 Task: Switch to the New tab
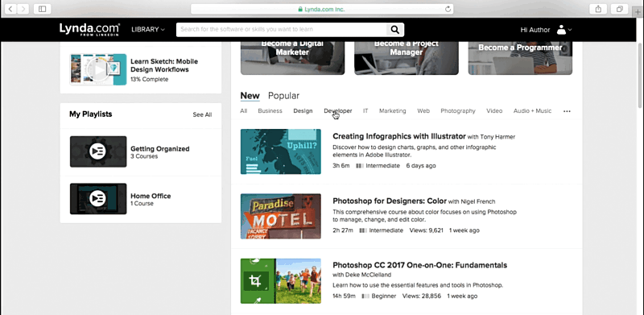click(250, 96)
